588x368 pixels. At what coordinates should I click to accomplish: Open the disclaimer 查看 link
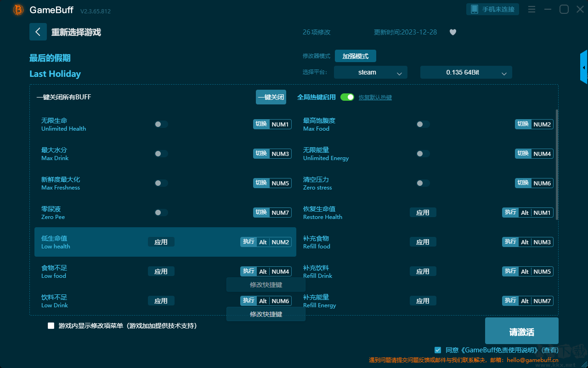point(549,350)
